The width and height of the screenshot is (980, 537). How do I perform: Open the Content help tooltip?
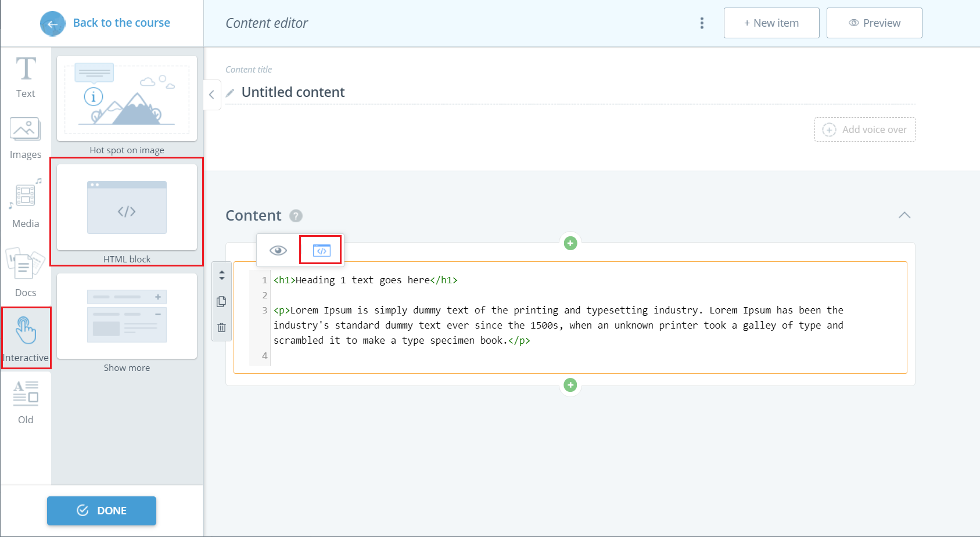(296, 215)
